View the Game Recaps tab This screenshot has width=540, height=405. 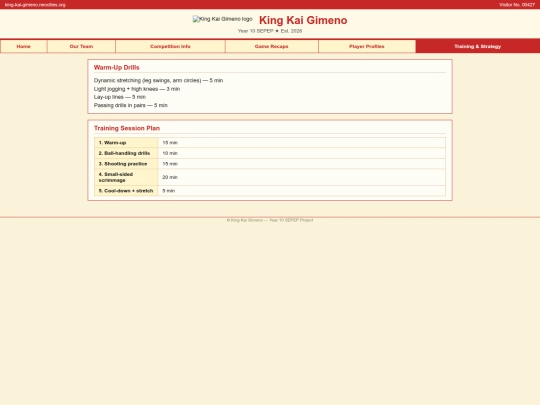coord(272,46)
